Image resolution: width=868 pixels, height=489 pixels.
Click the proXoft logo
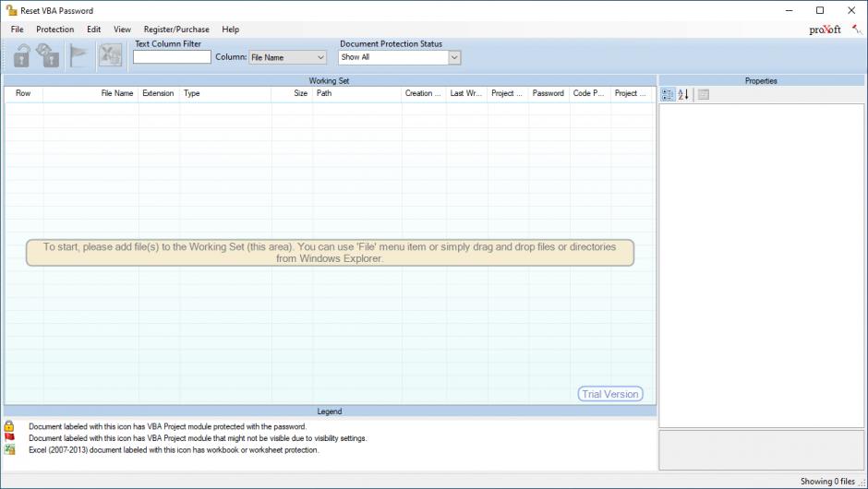click(x=825, y=30)
